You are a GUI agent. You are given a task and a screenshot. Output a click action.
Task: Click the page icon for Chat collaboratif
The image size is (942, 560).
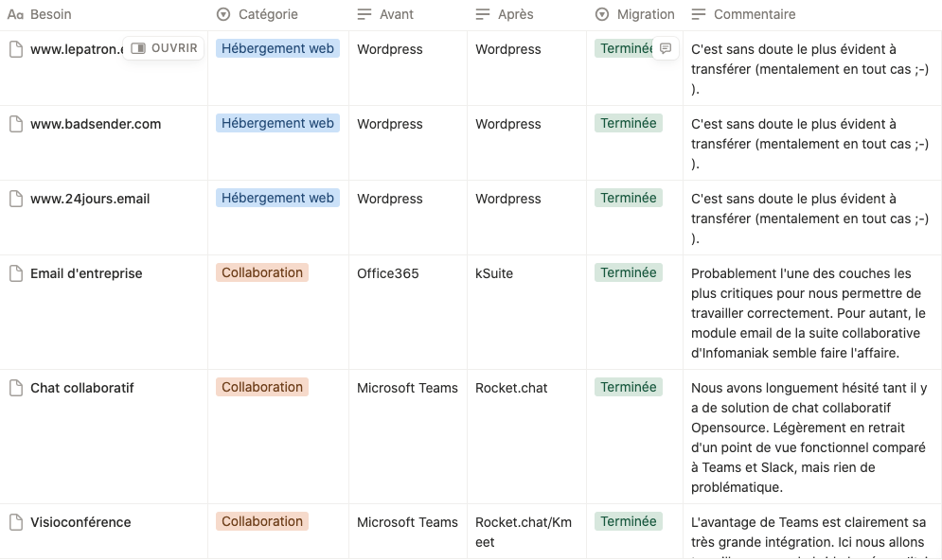point(15,388)
